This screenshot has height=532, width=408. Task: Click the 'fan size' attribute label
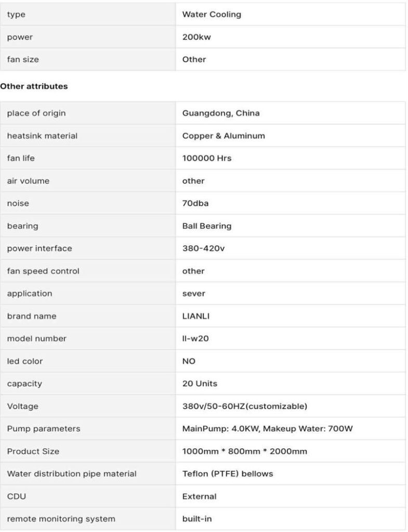point(23,59)
